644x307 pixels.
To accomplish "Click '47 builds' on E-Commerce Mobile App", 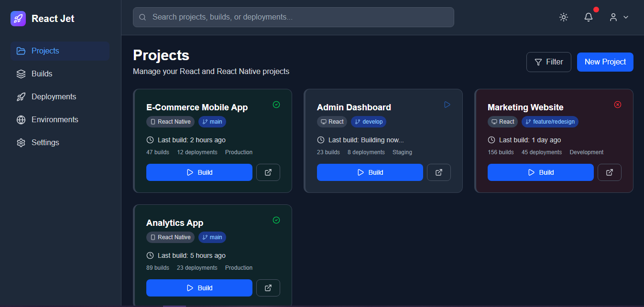I will click(x=158, y=152).
